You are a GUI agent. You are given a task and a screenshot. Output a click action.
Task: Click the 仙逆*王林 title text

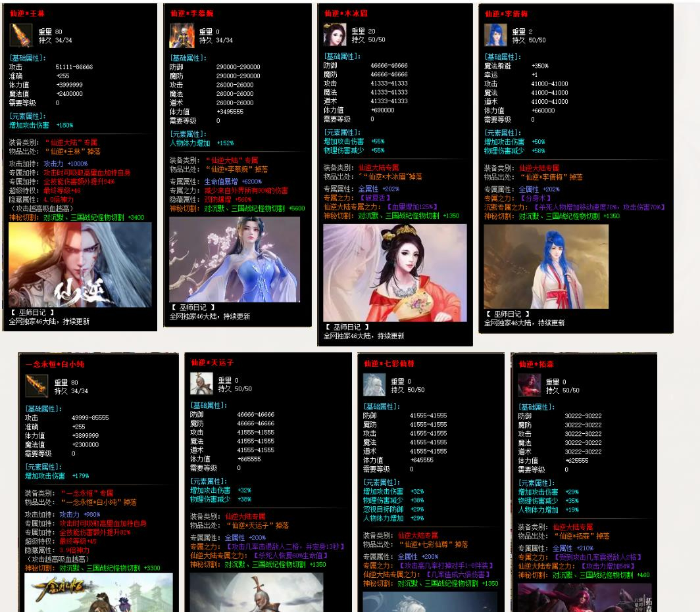coord(28,13)
